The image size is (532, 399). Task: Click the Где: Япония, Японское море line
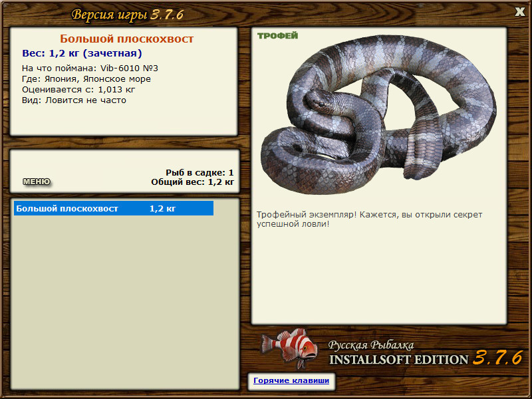(86, 79)
